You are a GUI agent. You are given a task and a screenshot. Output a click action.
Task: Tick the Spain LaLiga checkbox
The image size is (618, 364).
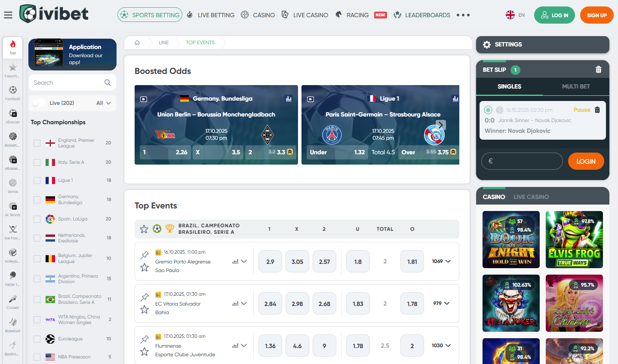pyautogui.click(x=37, y=219)
